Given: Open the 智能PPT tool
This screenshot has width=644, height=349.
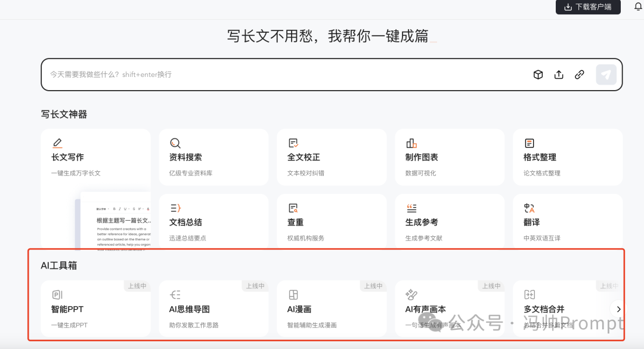Looking at the screenshot, I should tap(95, 309).
